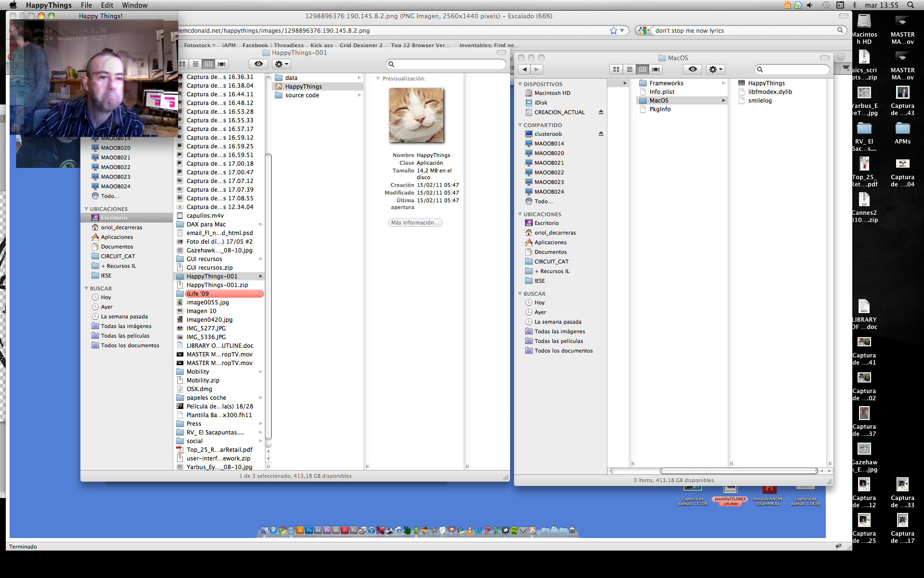The image size is (924, 578).
Task: Eject the CREACION_ACTUAL volume
Action: click(x=601, y=112)
